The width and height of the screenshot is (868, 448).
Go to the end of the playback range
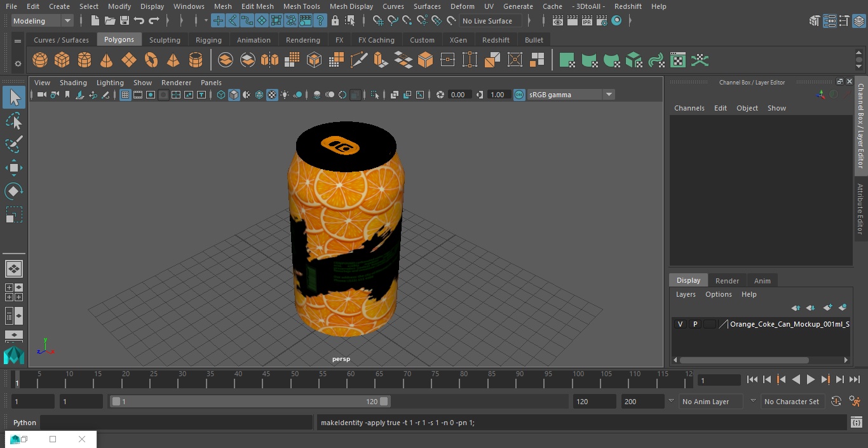coord(855,379)
